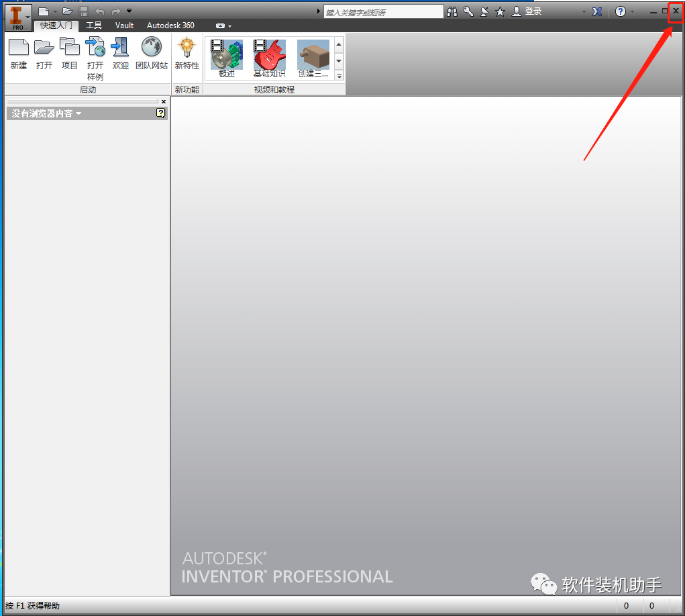Viewport: 685px width, 616px height.
Task: Maximize the Inventor window
Action: pyautogui.click(x=664, y=11)
